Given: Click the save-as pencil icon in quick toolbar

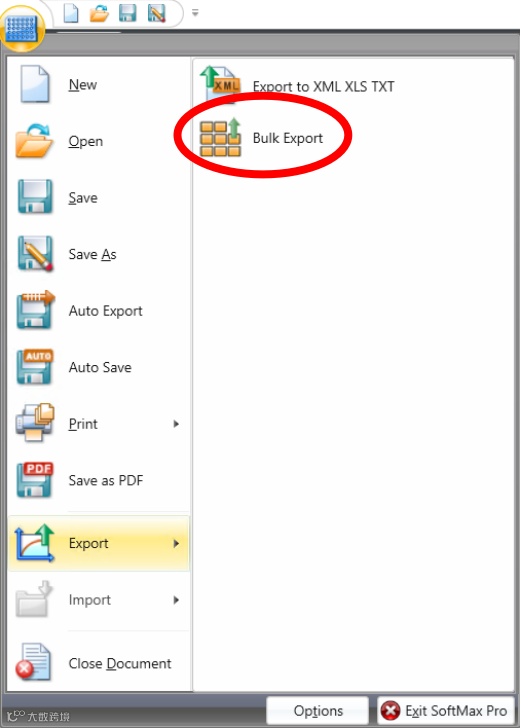Looking at the screenshot, I should click(156, 13).
